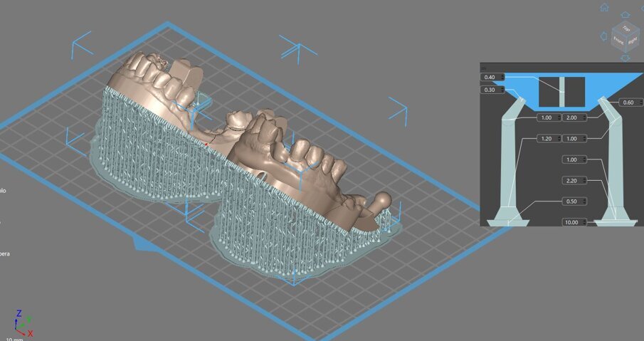This screenshot has height=341, width=644.
Task: Edit the 1.20 value field
Action: 546,138
